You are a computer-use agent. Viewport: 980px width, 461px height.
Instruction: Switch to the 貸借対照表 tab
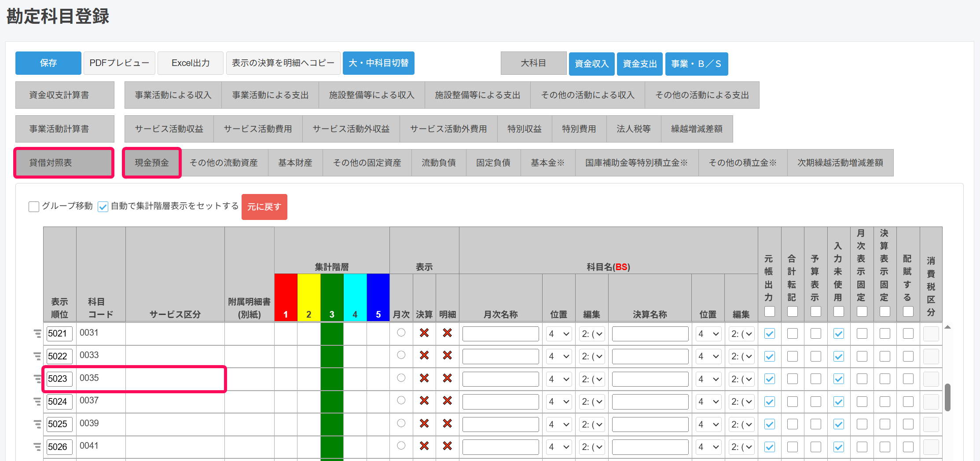[x=63, y=162]
